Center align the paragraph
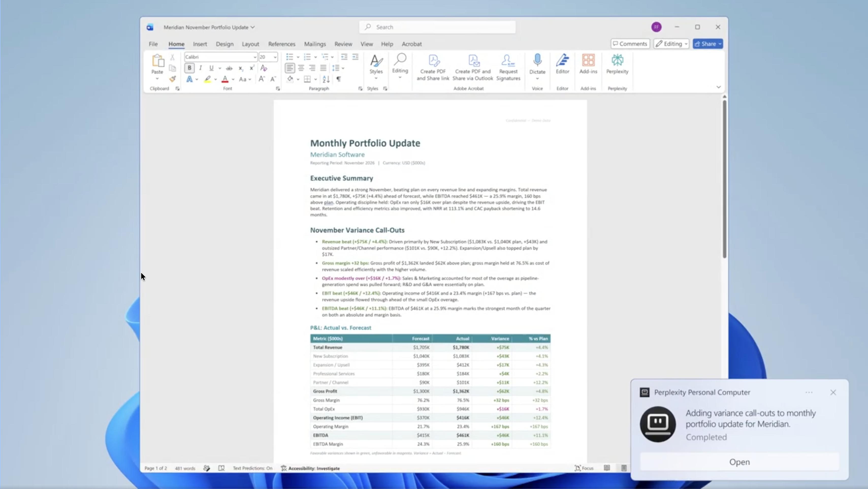Image resolution: width=868 pixels, height=489 pixels. tap(301, 68)
